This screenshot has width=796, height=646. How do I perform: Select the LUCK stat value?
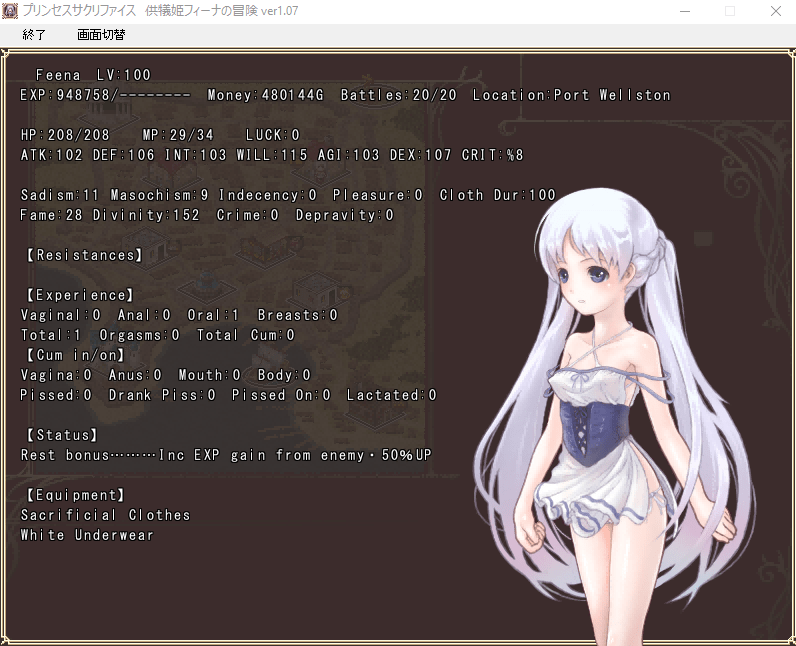coord(272,135)
